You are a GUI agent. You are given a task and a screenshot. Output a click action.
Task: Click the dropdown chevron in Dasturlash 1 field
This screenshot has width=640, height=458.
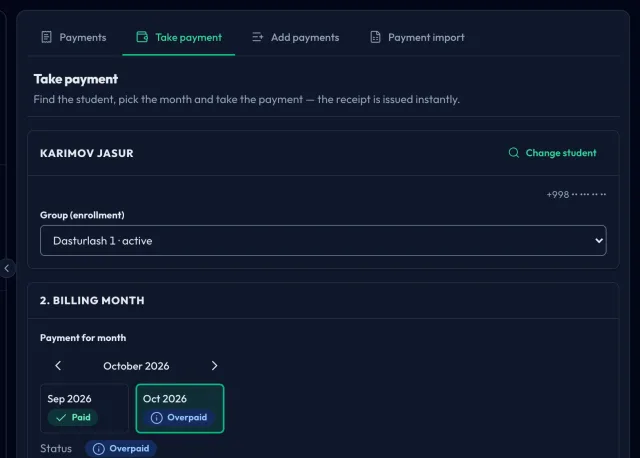pos(599,241)
